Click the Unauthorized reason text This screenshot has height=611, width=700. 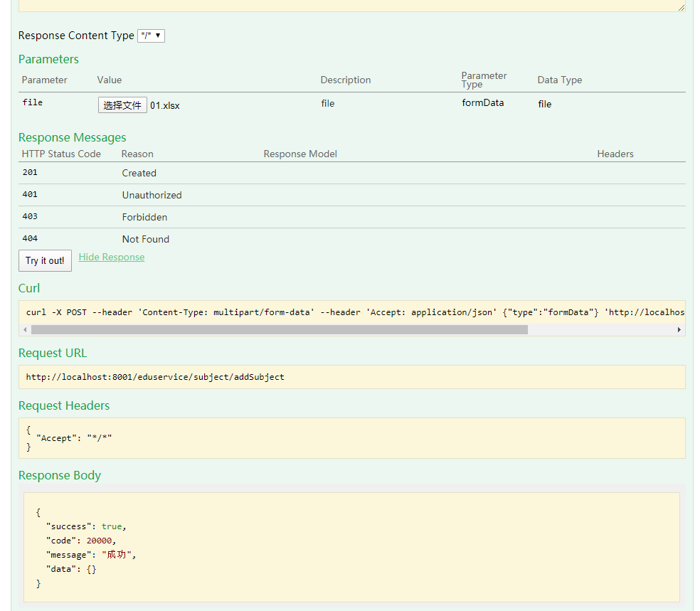(152, 195)
